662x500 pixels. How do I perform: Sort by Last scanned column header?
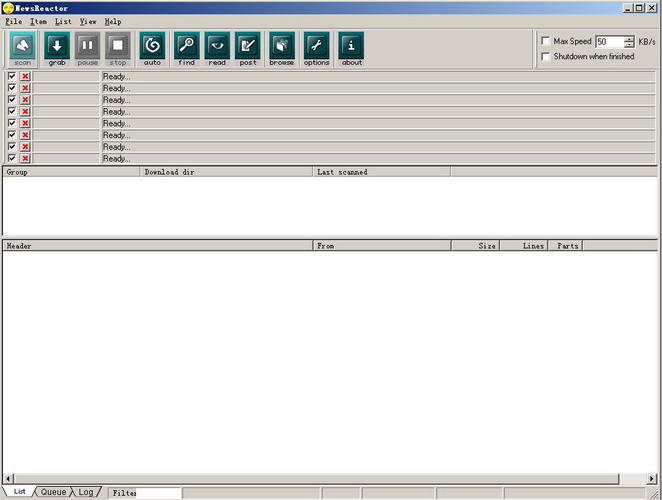[x=382, y=172]
